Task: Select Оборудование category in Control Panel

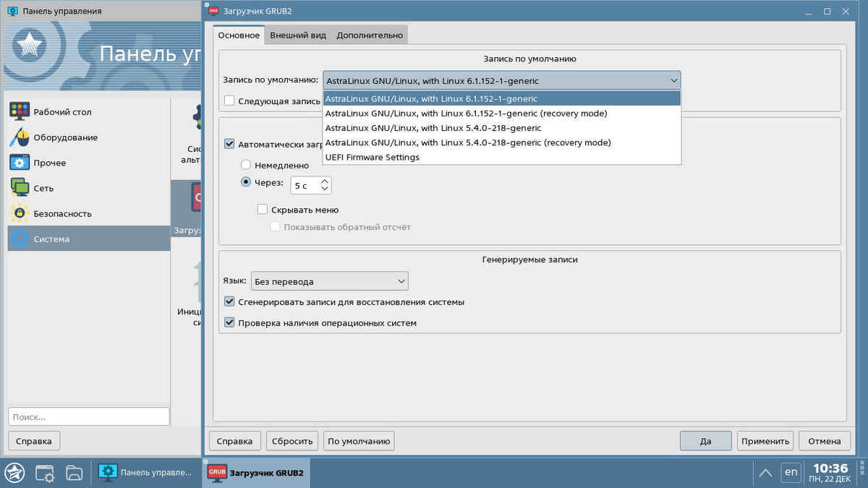Action: point(89,137)
